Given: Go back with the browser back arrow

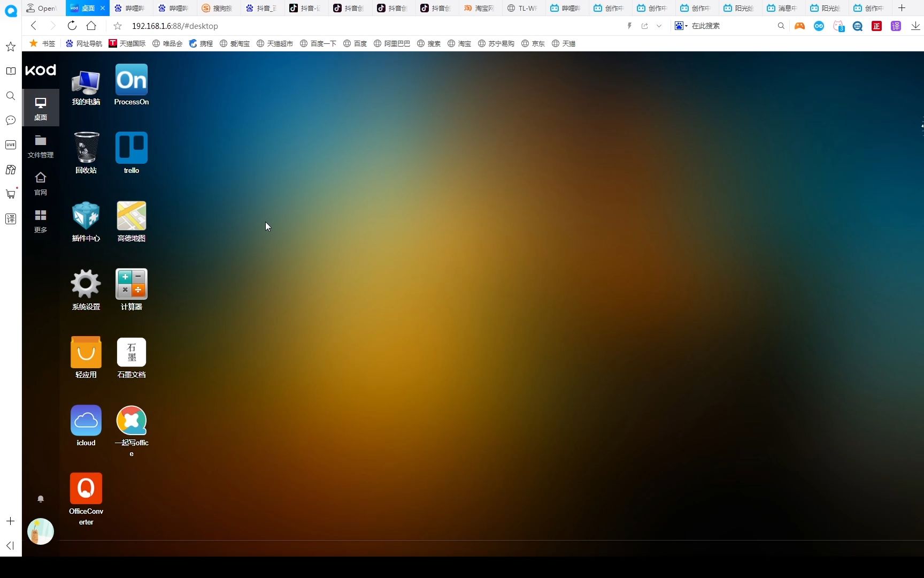Looking at the screenshot, I should (34, 26).
